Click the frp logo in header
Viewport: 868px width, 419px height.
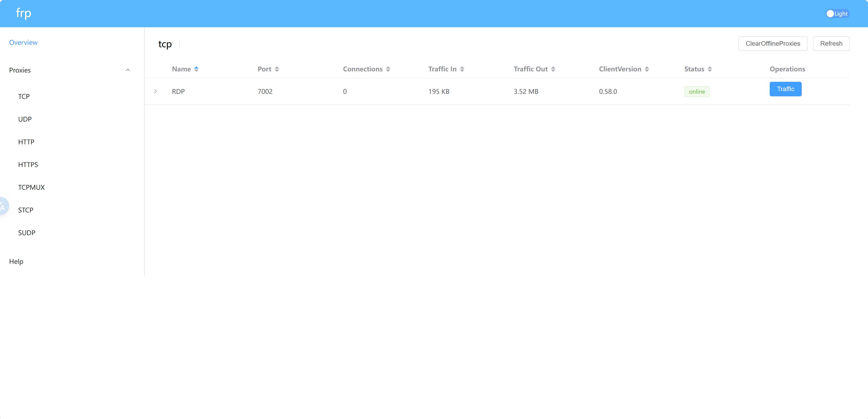coord(24,13)
